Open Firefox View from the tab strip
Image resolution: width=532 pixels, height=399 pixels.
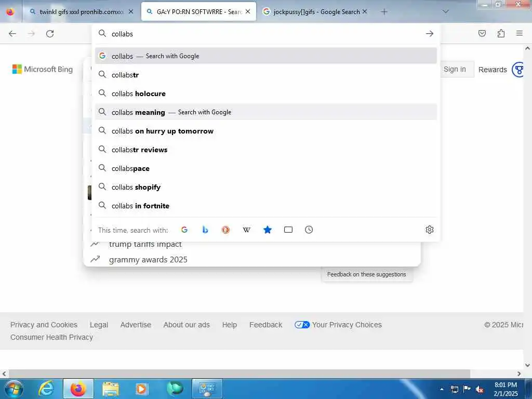click(10, 11)
